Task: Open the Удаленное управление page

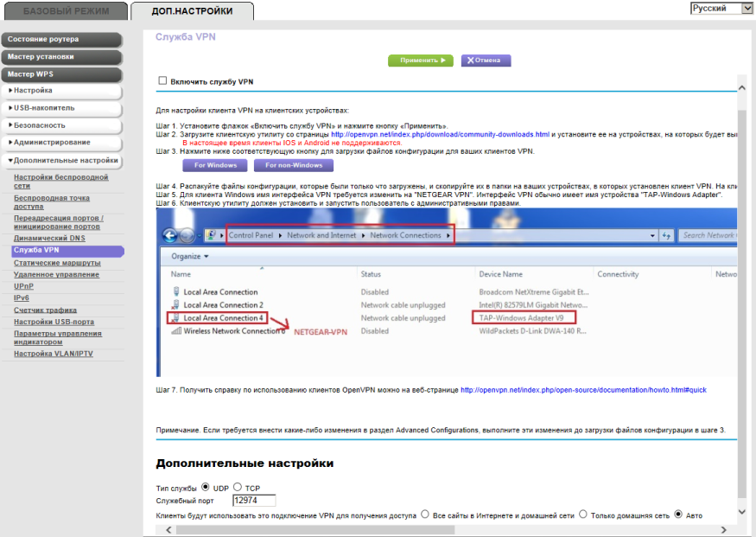Action: 56,274
